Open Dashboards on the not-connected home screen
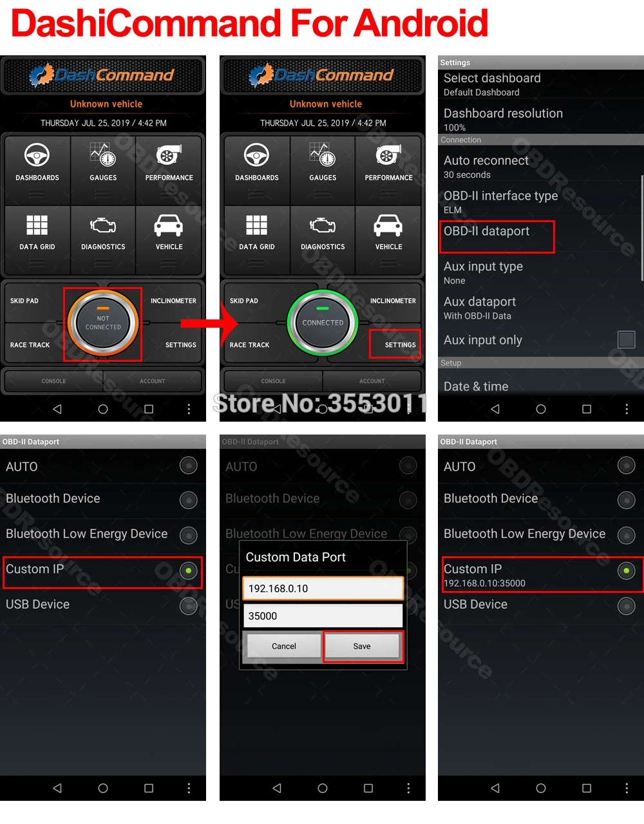Screen dimensions: 644x824 coord(37,171)
